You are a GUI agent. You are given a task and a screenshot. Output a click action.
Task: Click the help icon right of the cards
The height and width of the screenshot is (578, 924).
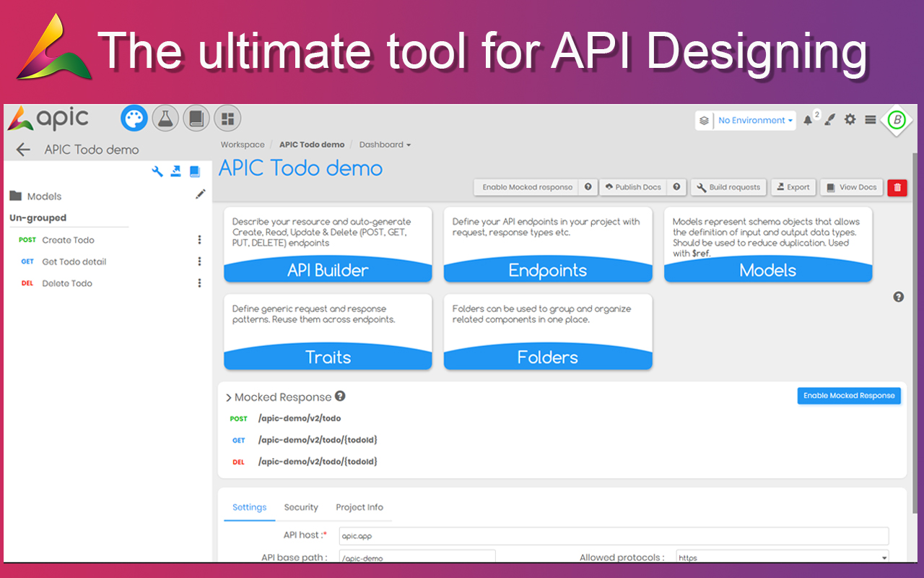[x=899, y=297]
